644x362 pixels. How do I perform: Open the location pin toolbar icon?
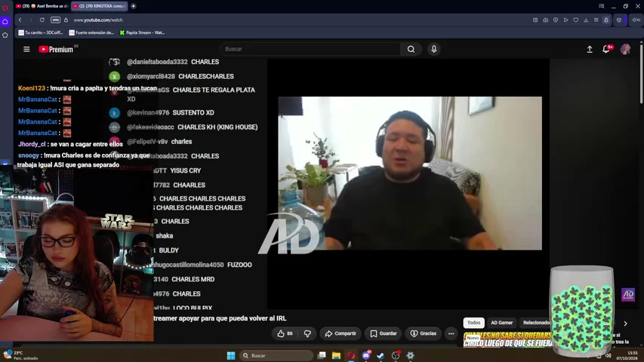555,20
